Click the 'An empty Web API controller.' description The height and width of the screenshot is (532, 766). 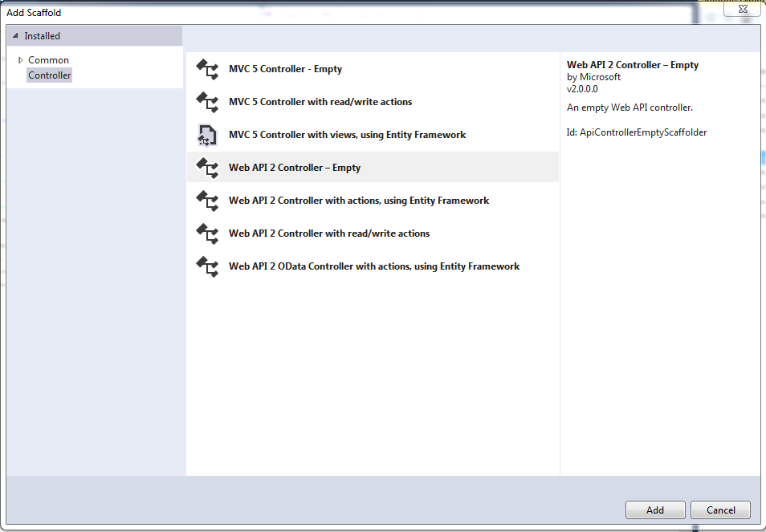[630, 108]
